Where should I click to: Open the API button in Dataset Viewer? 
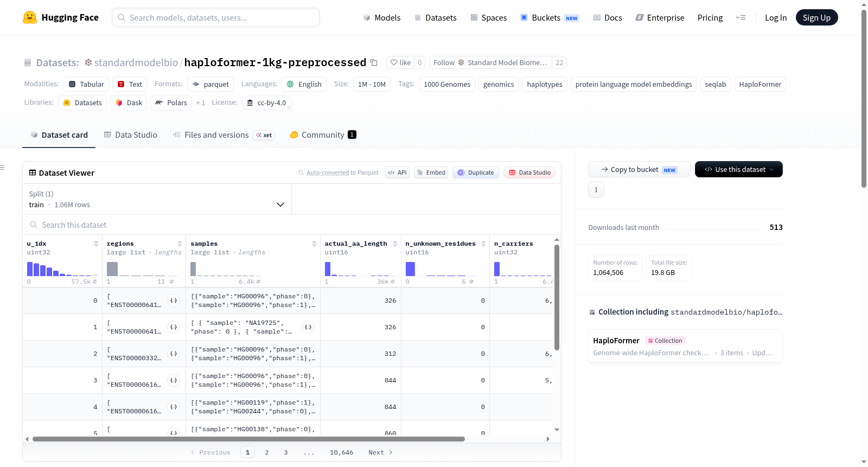(397, 172)
